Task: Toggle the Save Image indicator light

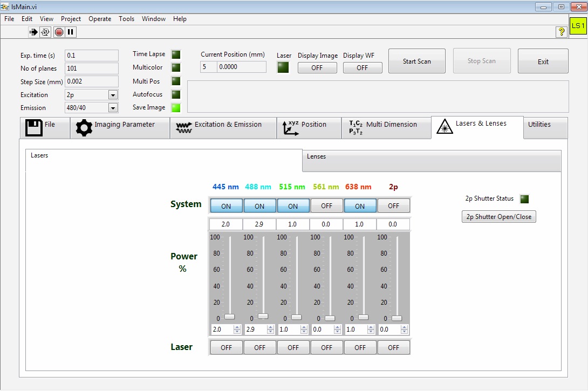Action: (x=176, y=107)
